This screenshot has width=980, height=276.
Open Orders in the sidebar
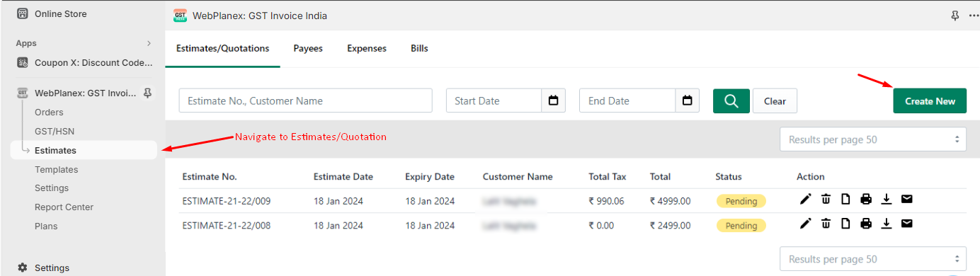[49, 112]
